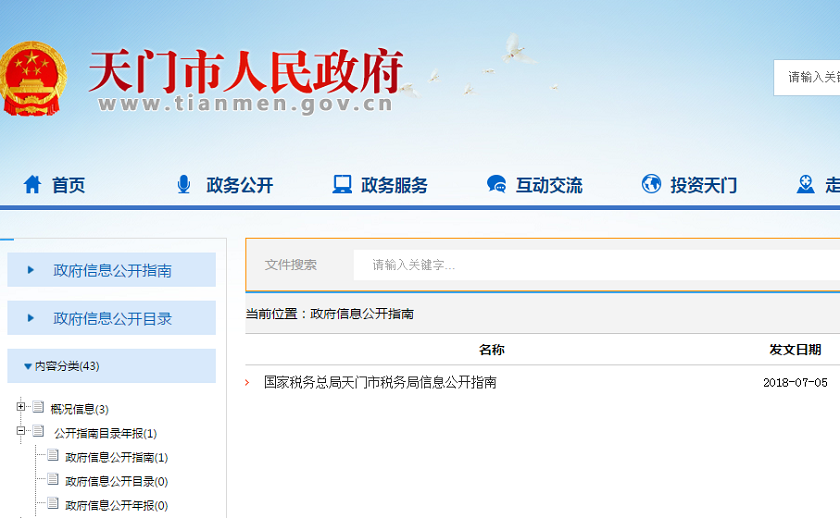
Task: Click the top-right site search box
Action: coord(808,77)
